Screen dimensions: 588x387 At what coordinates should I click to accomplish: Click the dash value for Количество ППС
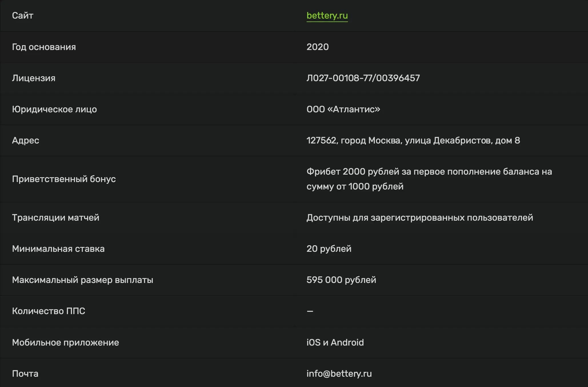tap(310, 311)
